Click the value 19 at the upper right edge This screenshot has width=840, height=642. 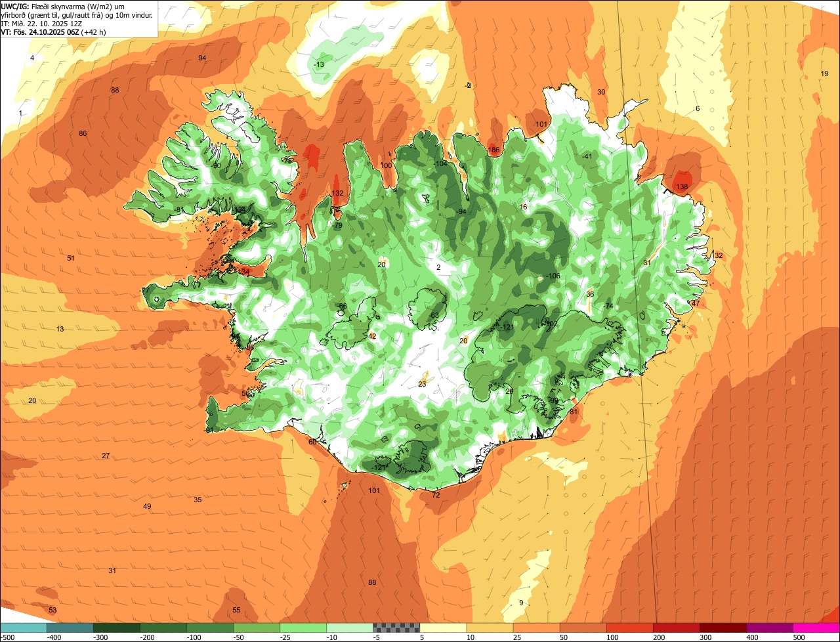click(x=824, y=74)
